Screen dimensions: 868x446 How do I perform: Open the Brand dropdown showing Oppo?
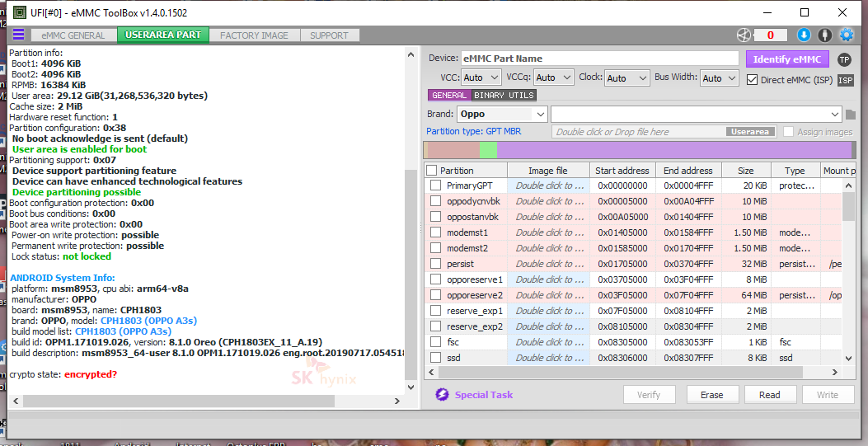point(502,115)
